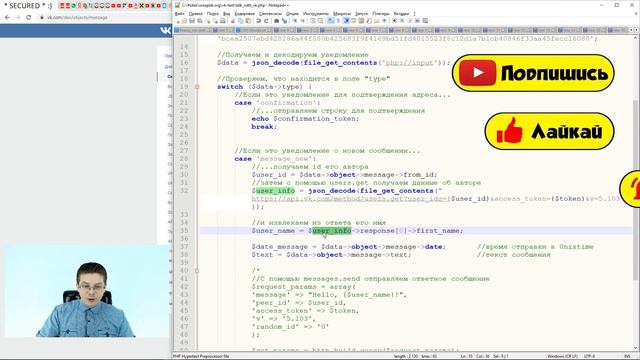Open Find with the binoculars icon
Viewport: 640px width, 360px height.
(277, 21)
